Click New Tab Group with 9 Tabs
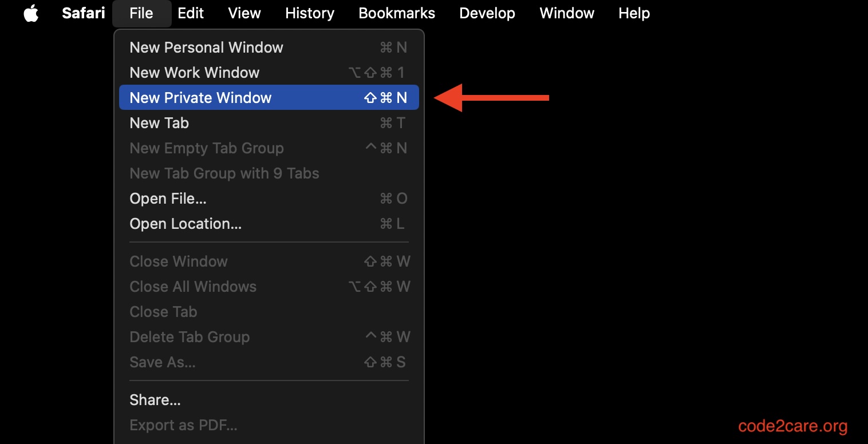Screen dimensions: 868x444 [224, 173]
